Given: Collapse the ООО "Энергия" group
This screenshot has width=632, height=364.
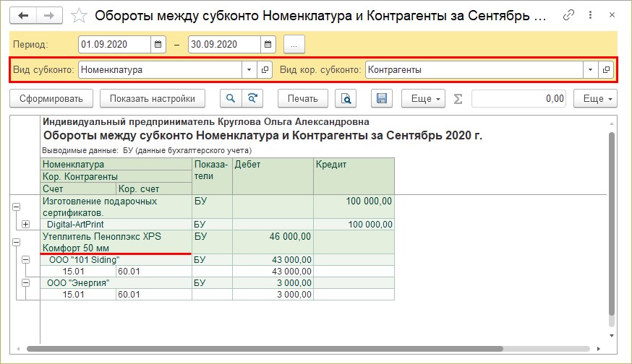Looking at the screenshot, I should [x=26, y=283].
